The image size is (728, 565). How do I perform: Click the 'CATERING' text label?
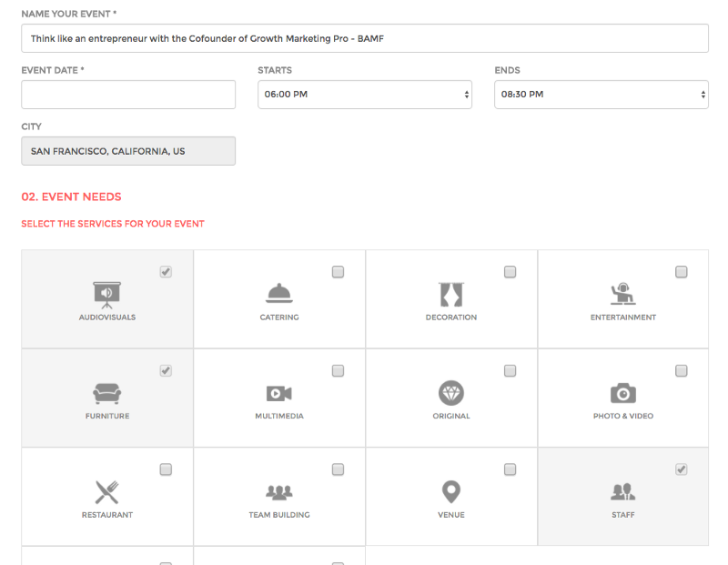pyautogui.click(x=279, y=318)
